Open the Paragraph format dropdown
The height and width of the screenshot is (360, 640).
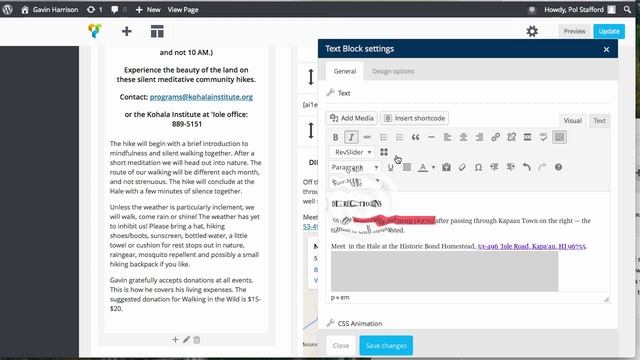click(355, 167)
